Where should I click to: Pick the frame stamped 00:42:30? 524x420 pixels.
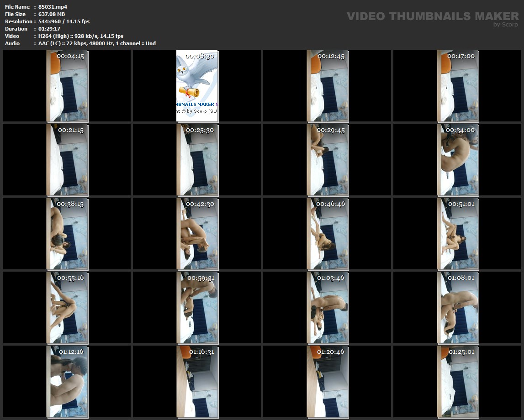click(197, 234)
